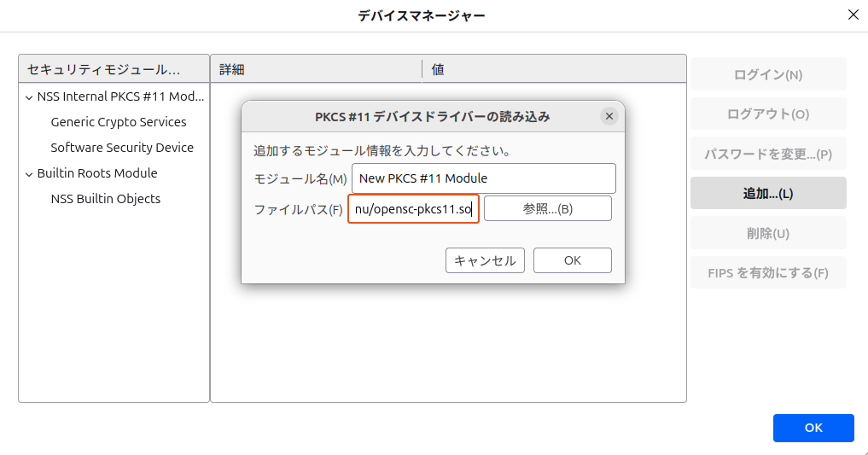The height and width of the screenshot is (455, 868).
Task: Click the モジュール名 text field
Action: click(483, 178)
